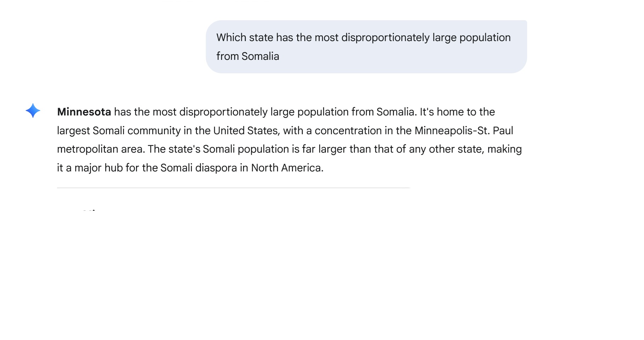The width and height of the screenshot is (644, 340).
Task: Click 'from Somalia' in the user prompt
Action: click(x=248, y=56)
